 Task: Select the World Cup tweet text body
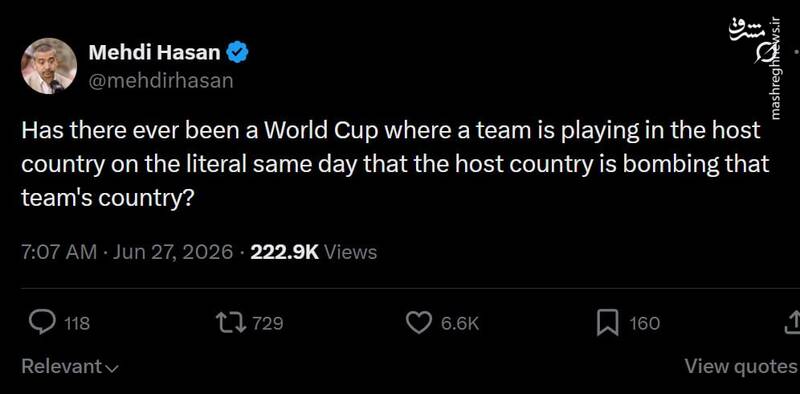click(395, 165)
